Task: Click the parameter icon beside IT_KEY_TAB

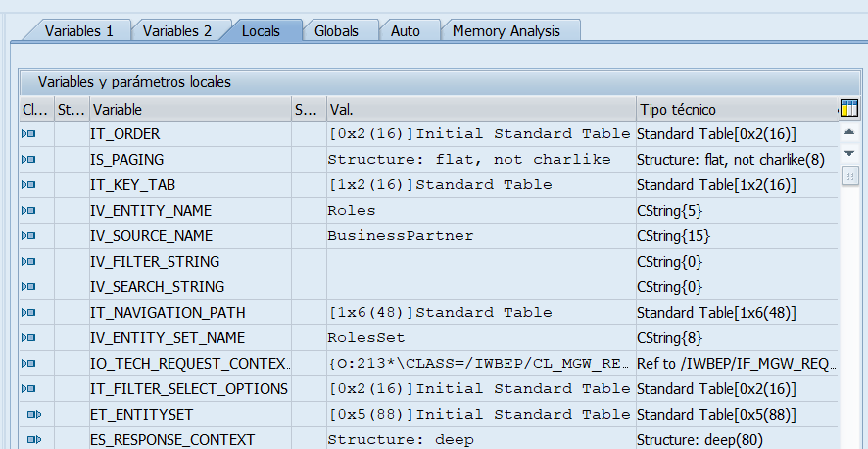Action: click(x=28, y=185)
